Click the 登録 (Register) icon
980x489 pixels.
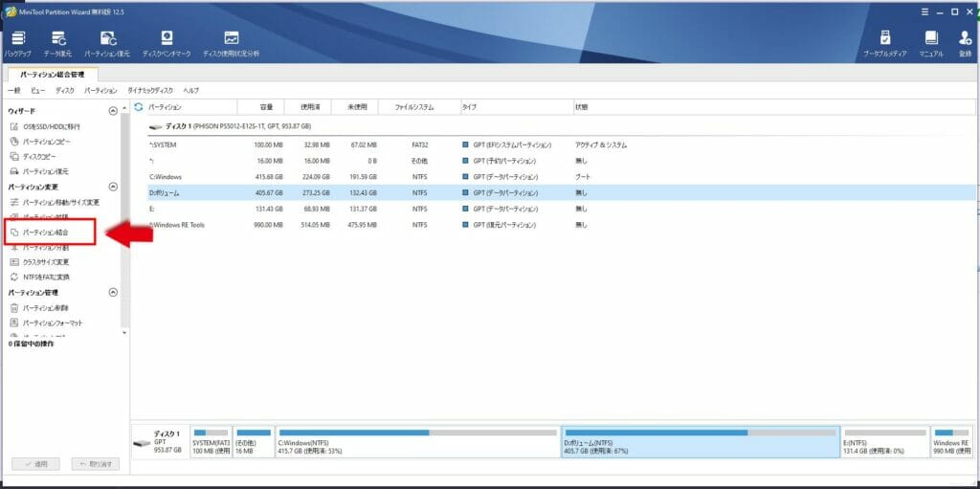coord(965,44)
